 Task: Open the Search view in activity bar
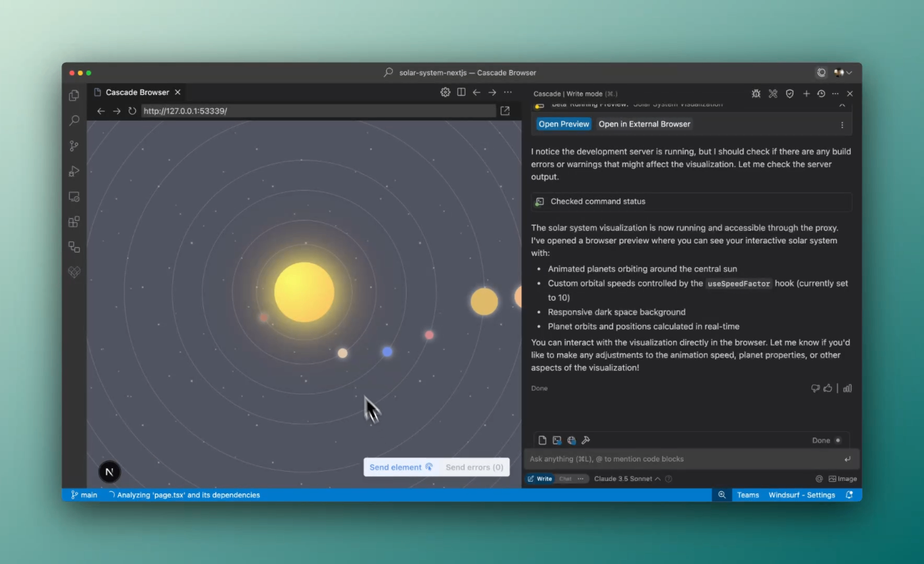click(74, 121)
